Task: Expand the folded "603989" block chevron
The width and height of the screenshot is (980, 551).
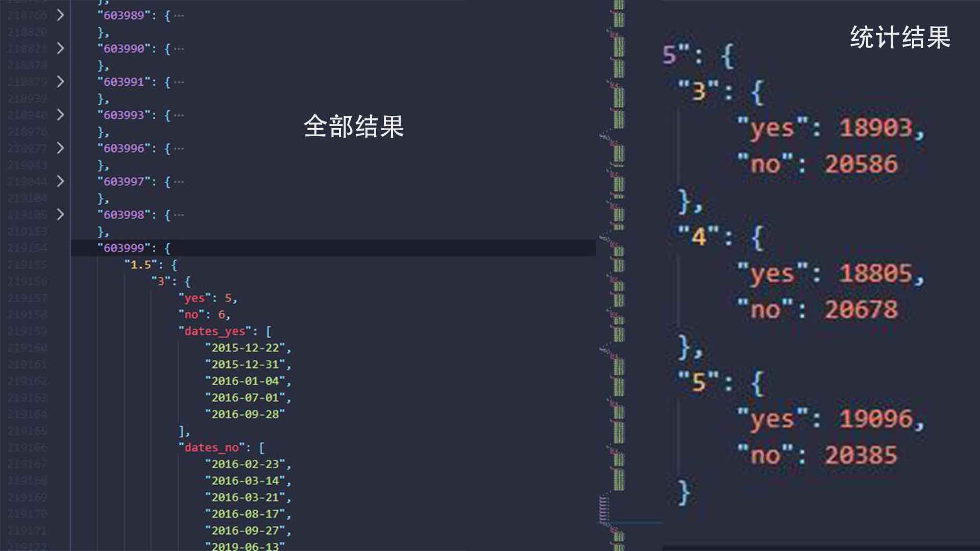Action: click(x=60, y=15)
